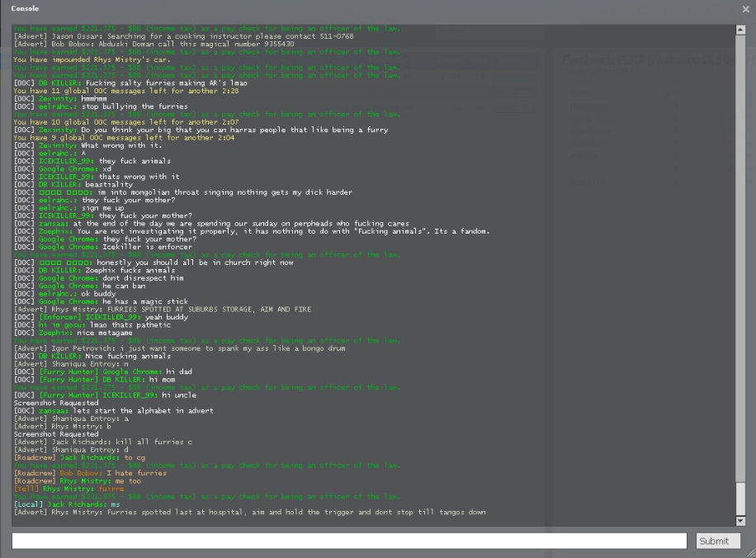756x558 pixels.
Task: Select Jack Richards "kill all furries c" advert
Action: point(102,442)
